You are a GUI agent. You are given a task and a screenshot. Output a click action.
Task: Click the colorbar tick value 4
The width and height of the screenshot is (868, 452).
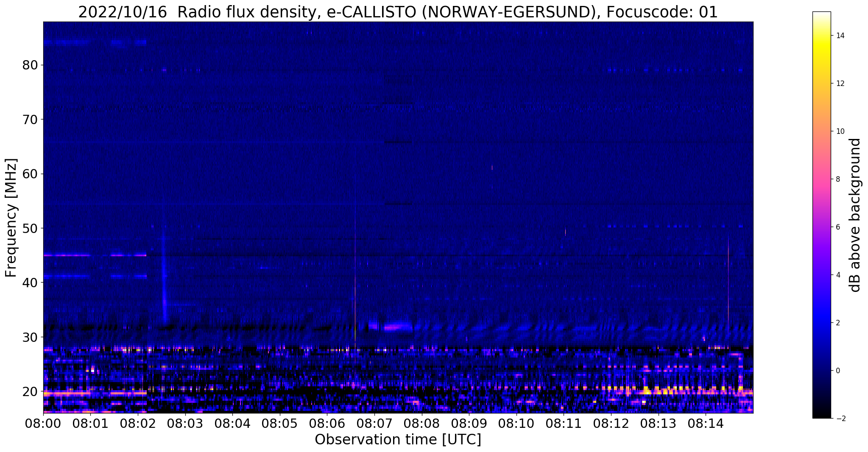(x=837, y=275)
